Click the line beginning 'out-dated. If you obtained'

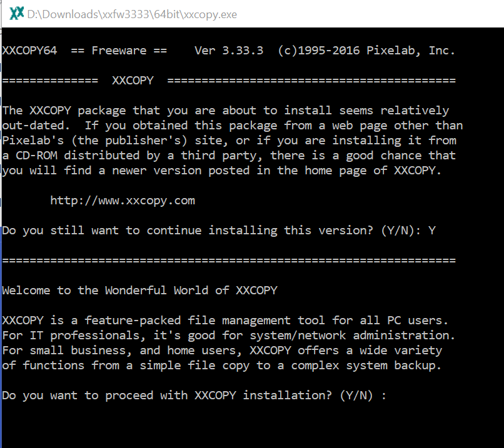pos(233,126)
